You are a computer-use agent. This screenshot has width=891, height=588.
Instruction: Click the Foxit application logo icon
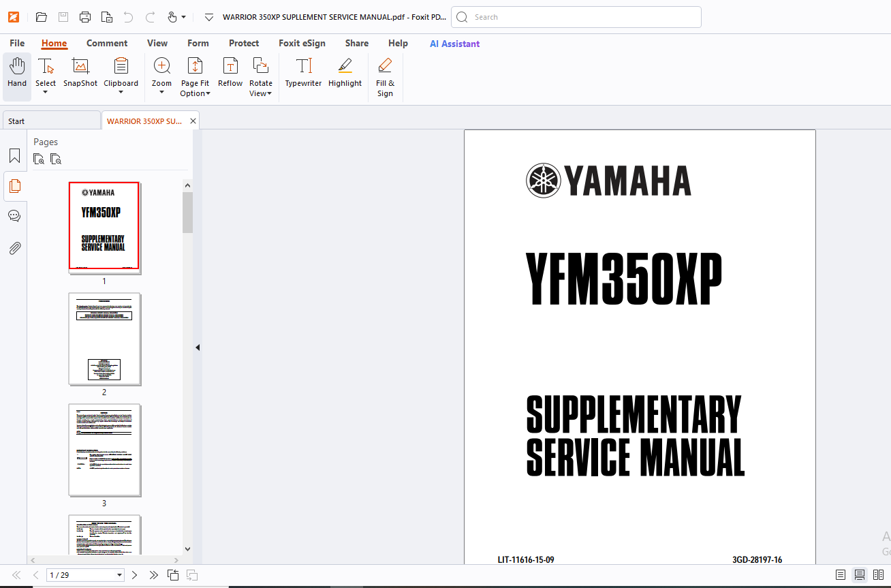click(x=14, y=17)
